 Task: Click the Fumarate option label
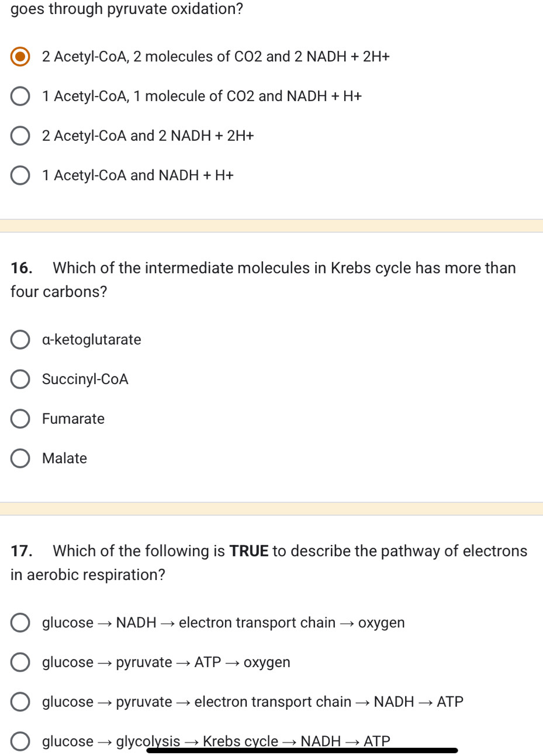click(73, 419)
